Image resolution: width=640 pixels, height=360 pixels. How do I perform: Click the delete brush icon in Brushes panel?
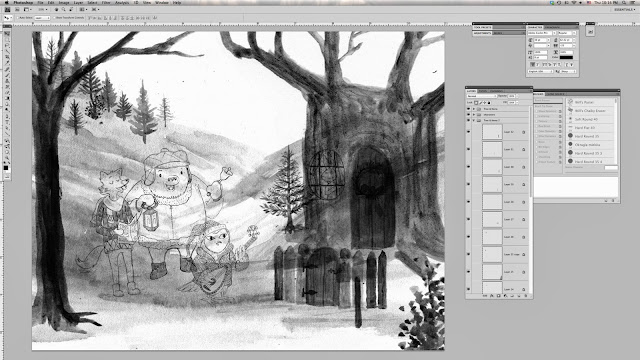[x=613, y=201]
